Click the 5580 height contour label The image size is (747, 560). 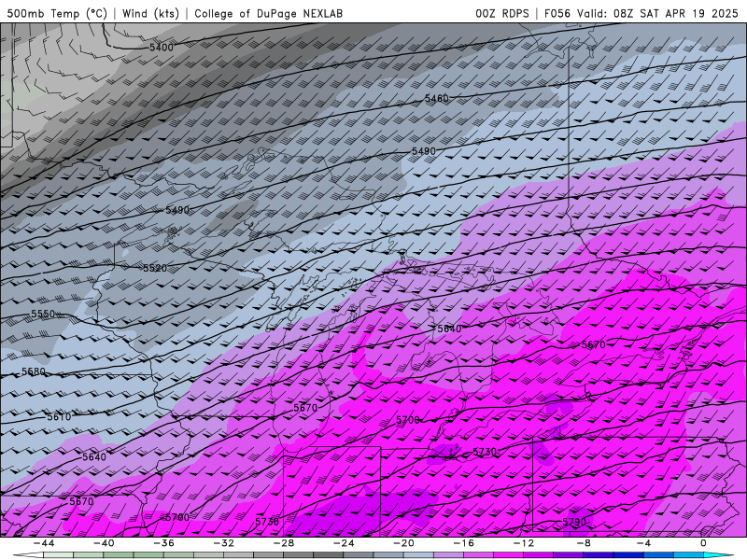pos(34,371)
